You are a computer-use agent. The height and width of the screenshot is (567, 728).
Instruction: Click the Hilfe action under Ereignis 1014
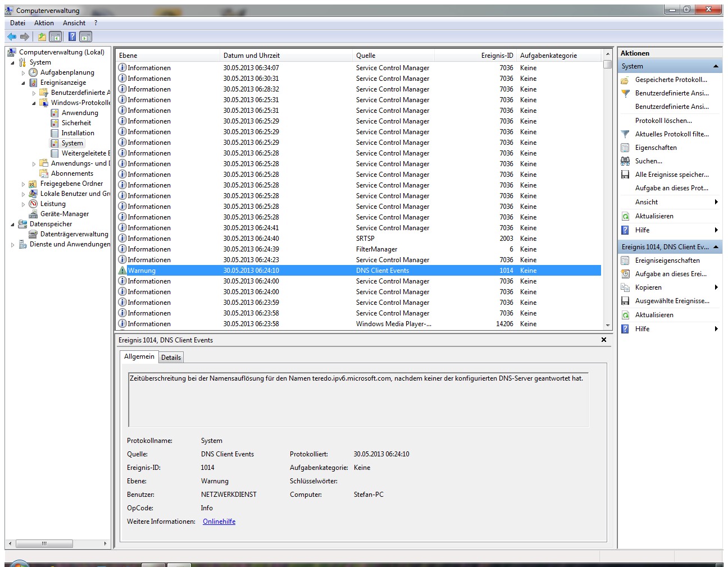click(x=642, y=329)
